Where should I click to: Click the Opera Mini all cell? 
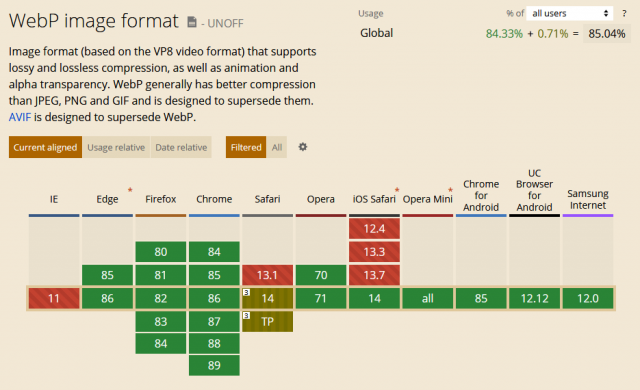(x=427, y=298)
